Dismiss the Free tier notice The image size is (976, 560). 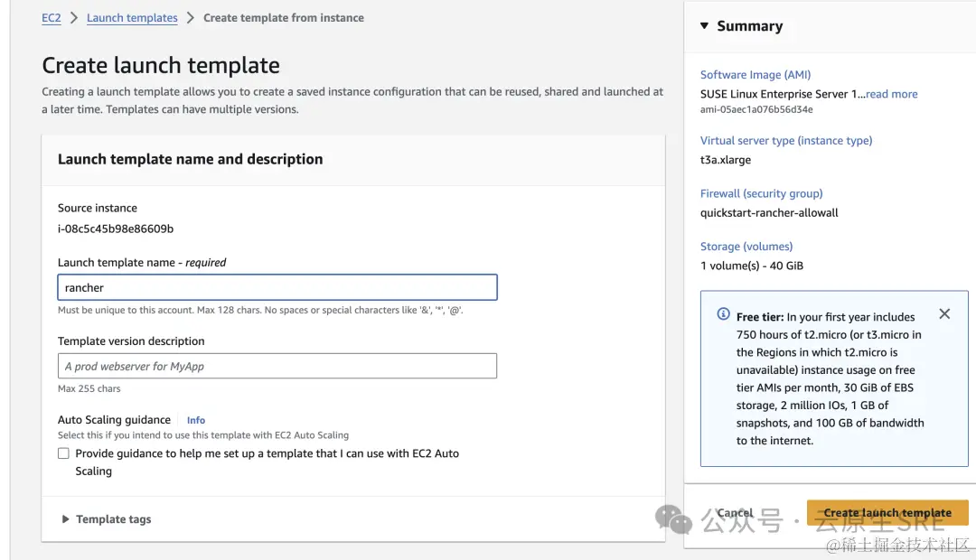coord(944,314)
